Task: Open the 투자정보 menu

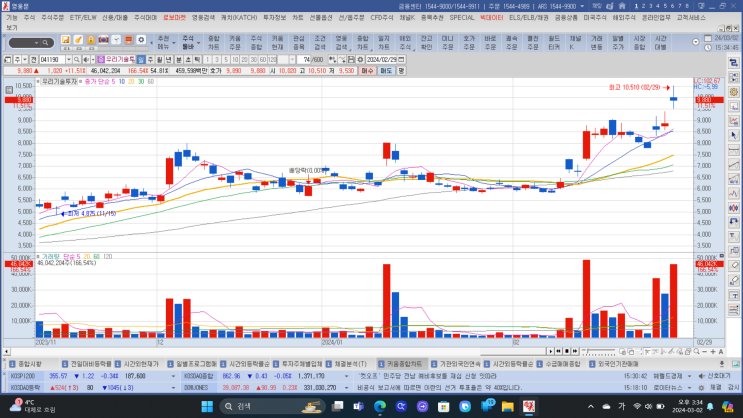Action: [274, 17]
